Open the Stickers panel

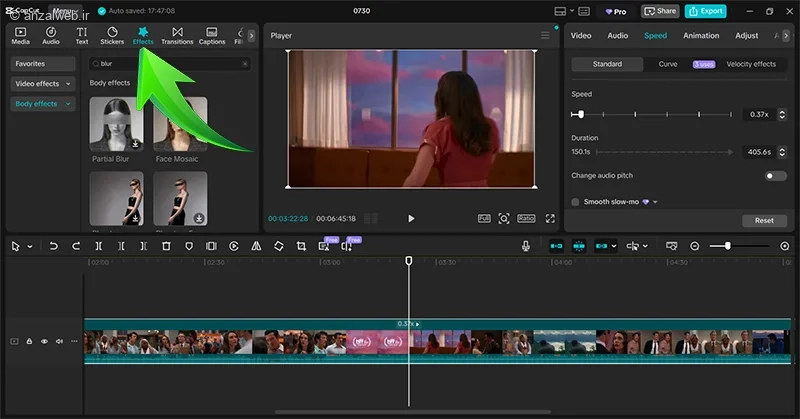(112, 36)
